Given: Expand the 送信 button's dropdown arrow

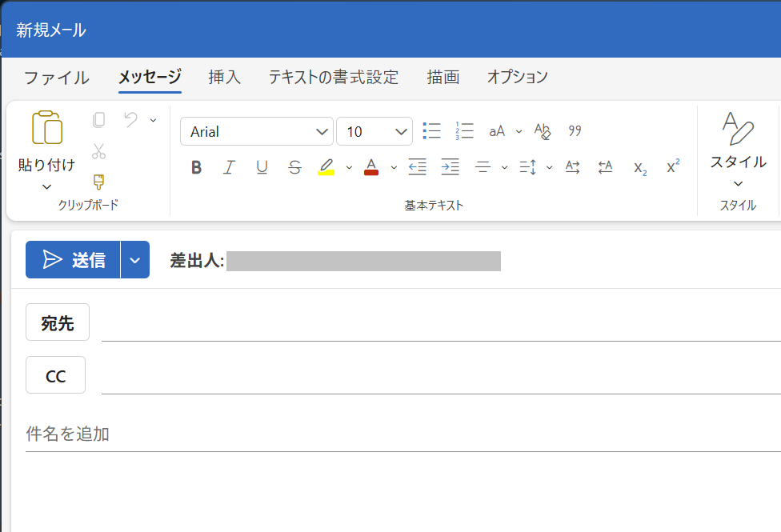Looking at the screenshot, I should [136, 259].
